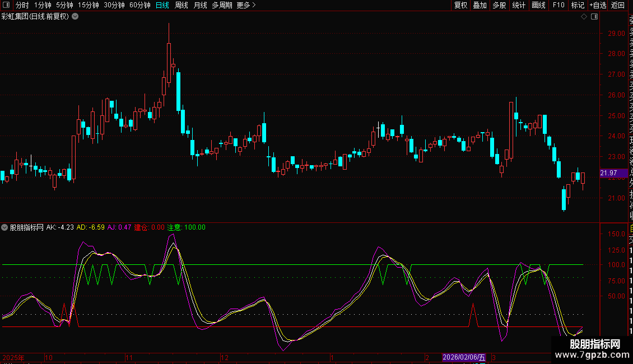Click the 2025年 label on time axis
The image size is (633, 364).
point(13,357)
